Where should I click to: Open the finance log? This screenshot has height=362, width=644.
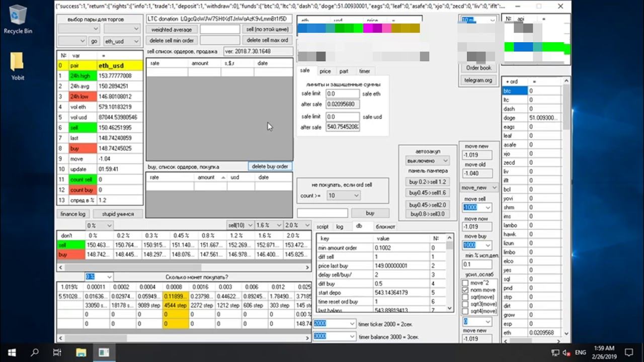[73, 214]
